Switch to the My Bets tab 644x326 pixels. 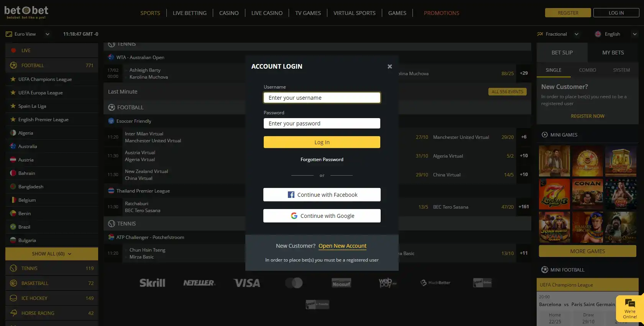[x=613, y=53]
